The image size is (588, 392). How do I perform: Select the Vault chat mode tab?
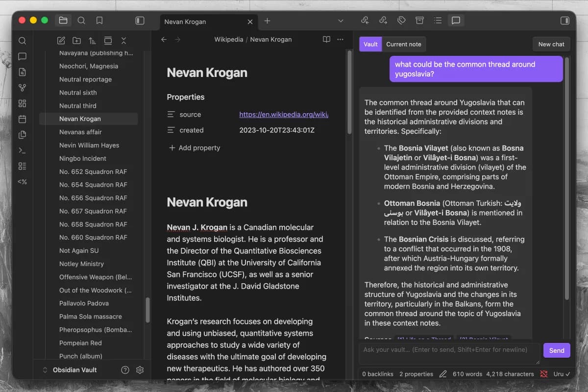coord(370,44)
